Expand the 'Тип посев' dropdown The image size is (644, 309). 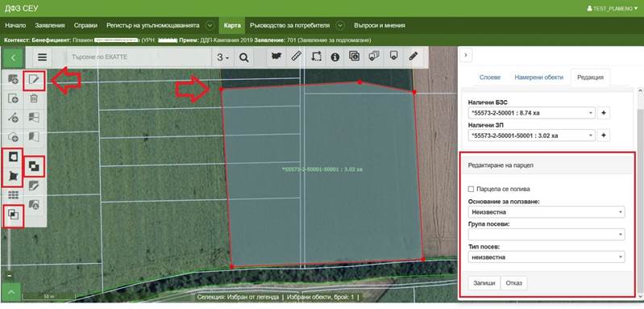point(546,257)
